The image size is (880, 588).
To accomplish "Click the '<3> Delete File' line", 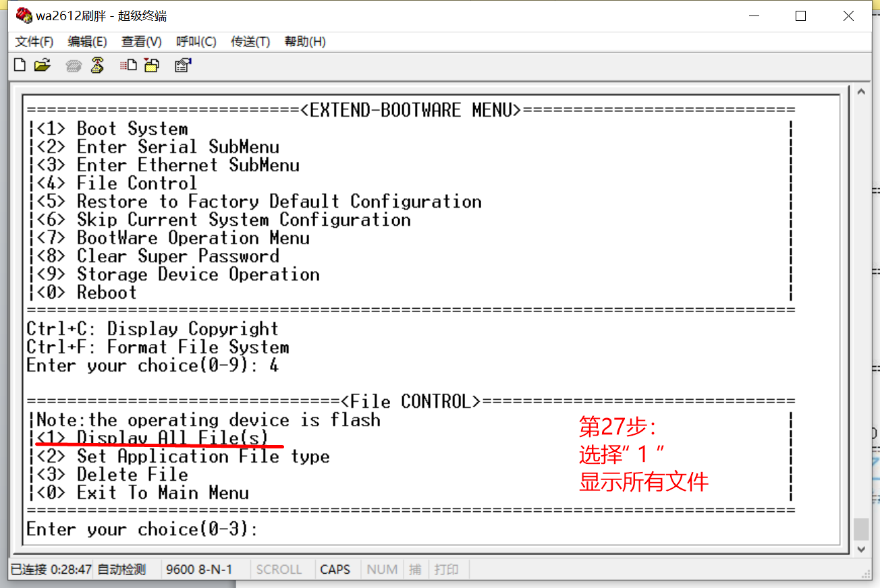I will [112, 475].
